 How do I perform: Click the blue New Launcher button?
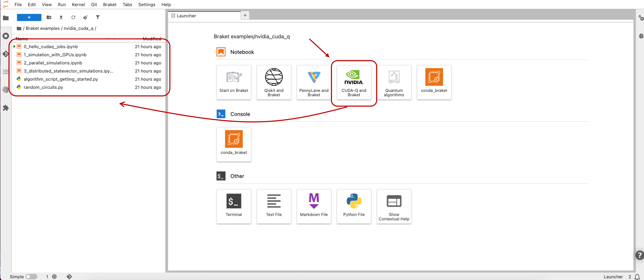pyautogui.click(x=29, y=17)
